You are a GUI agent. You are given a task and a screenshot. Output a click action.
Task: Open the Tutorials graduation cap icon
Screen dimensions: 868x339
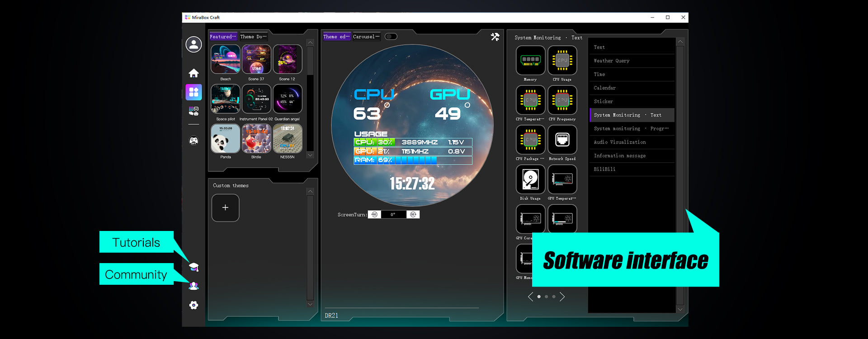pyautogui.click(x=194, y=267)
